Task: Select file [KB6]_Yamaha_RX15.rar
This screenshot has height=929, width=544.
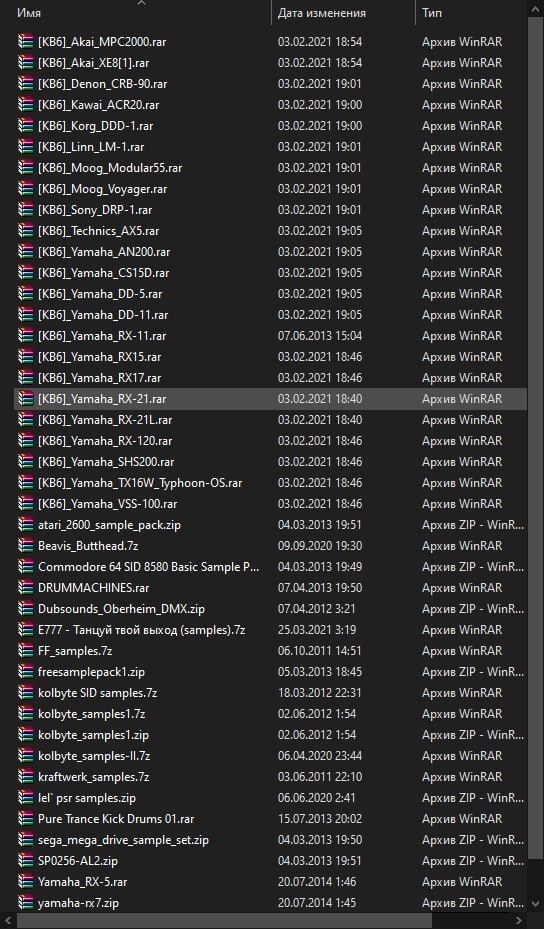Action: (100, 357)
